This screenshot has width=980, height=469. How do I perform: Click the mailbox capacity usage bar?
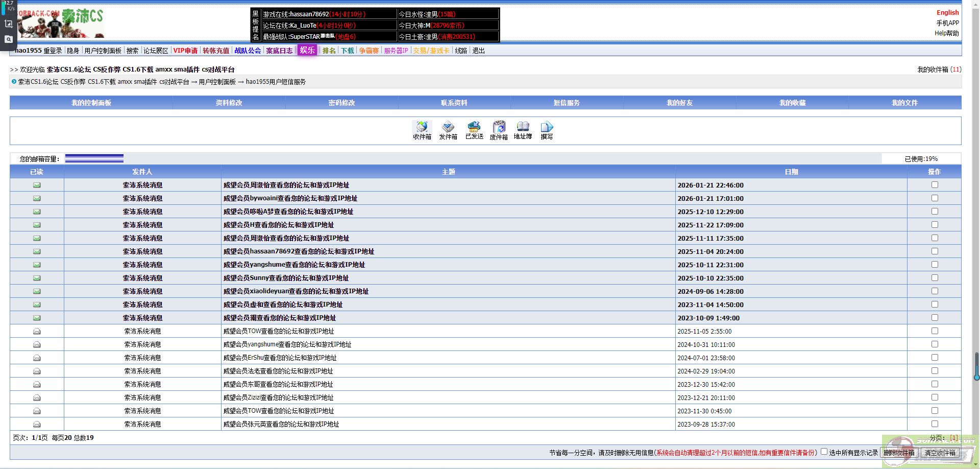click(x=94, y=159)
